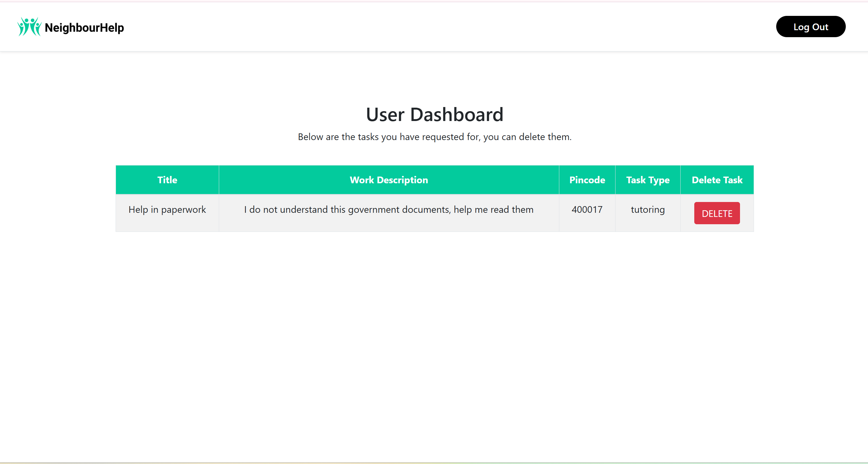
Task: Click the Delete Task column header
Action: tap(717, 180)
